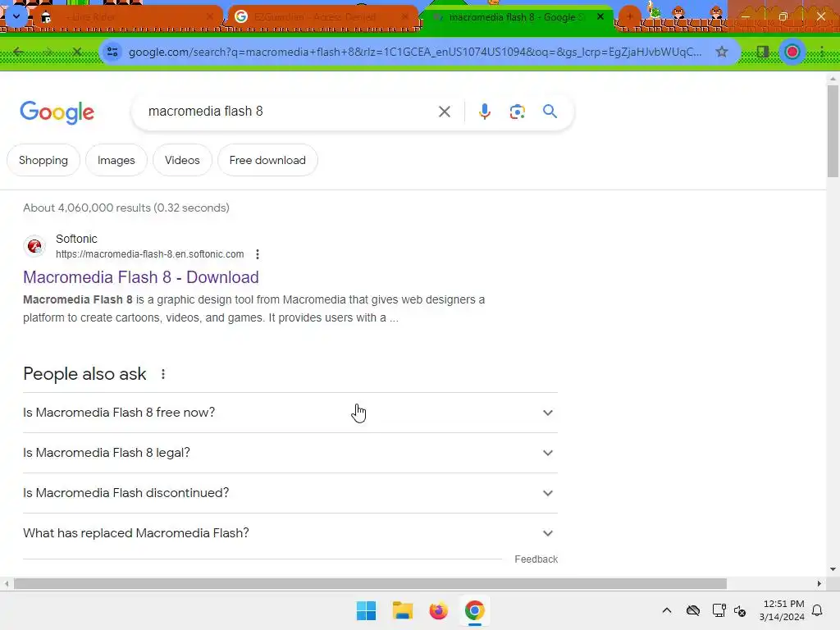The height and width of the screenshot is (630, 840).
Task: Click the OneDrive cloud tray icon
Action: tap(693, 610)
